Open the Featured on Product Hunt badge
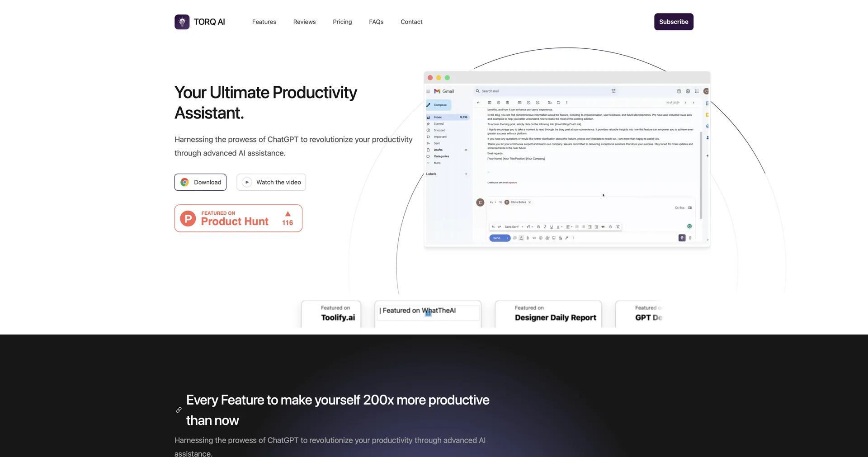The height and width of the screenshot is (457, 868). click(238, 218)
